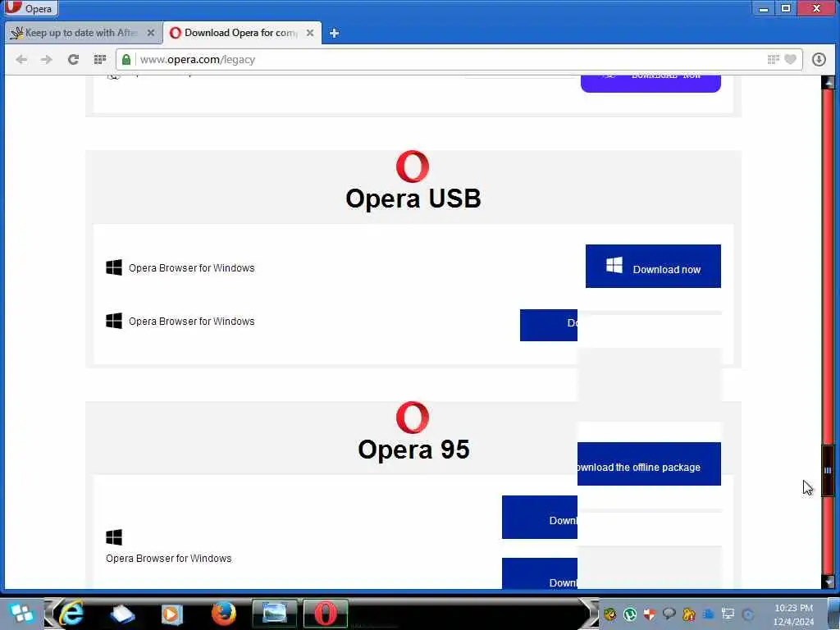Click the scrollbar down arrow
This screenshot has width=840, height=630.
829,582
